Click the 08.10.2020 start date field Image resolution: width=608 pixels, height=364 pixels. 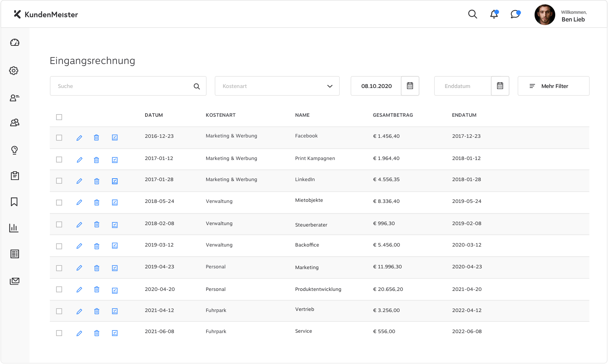[376, 86]
